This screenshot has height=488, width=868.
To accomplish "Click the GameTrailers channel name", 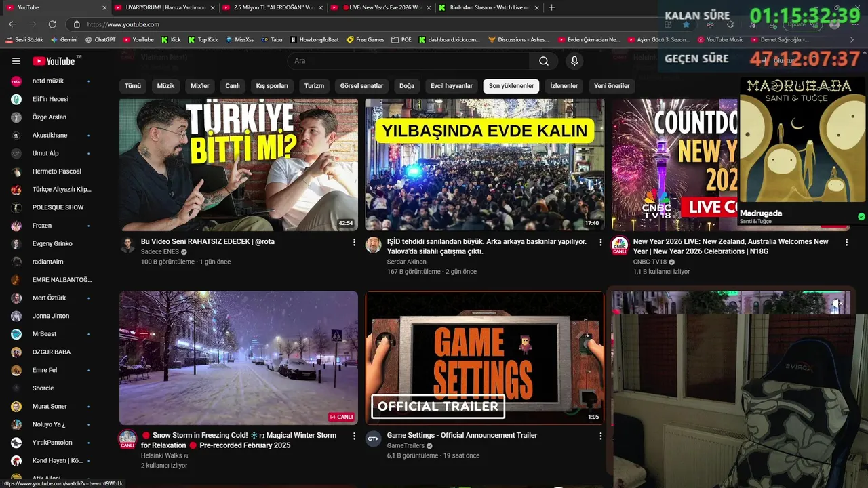I will pos(406,445).
